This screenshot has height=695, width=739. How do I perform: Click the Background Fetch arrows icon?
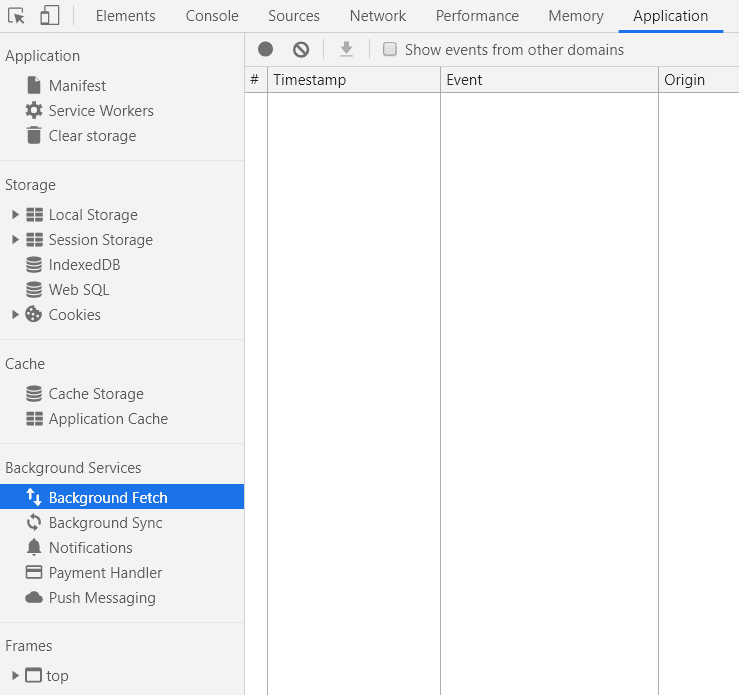tap(34, 497)
